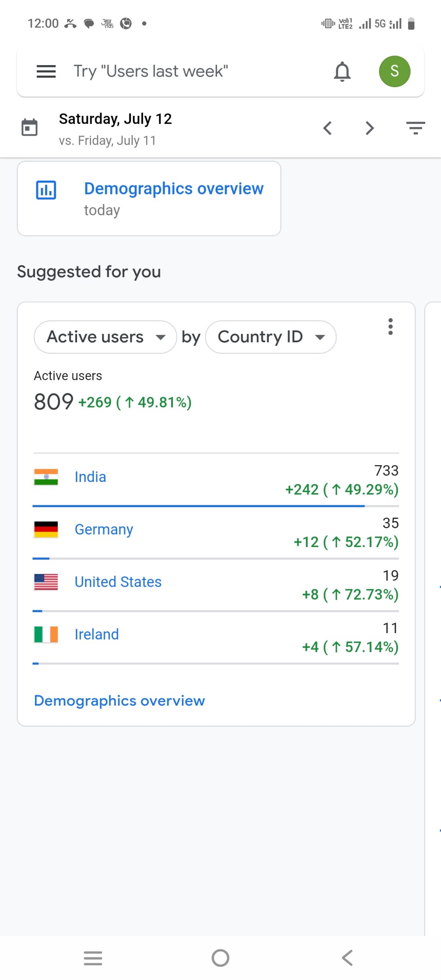Image resolution: width=441 pixels, height=980 pixels.
Task: Tap the green account avatar S
Action: click(394, 71)
